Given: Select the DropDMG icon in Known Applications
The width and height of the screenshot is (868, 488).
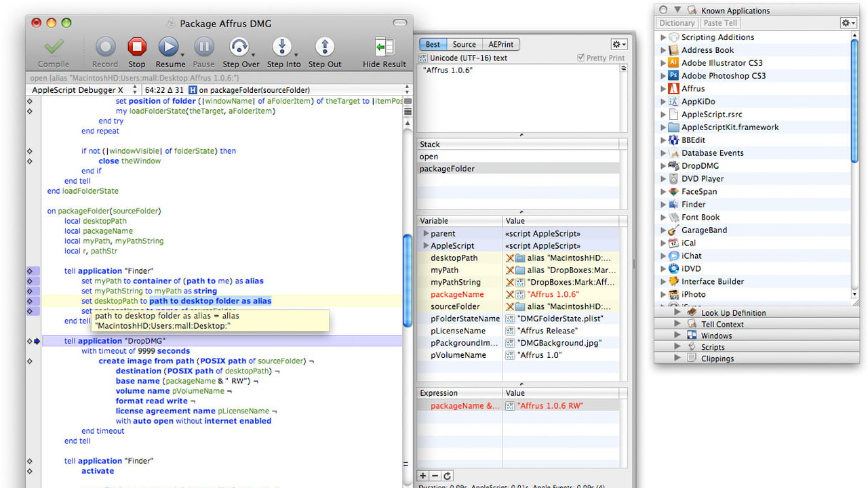Looking at the screenshot, I should tap(673, 166).
